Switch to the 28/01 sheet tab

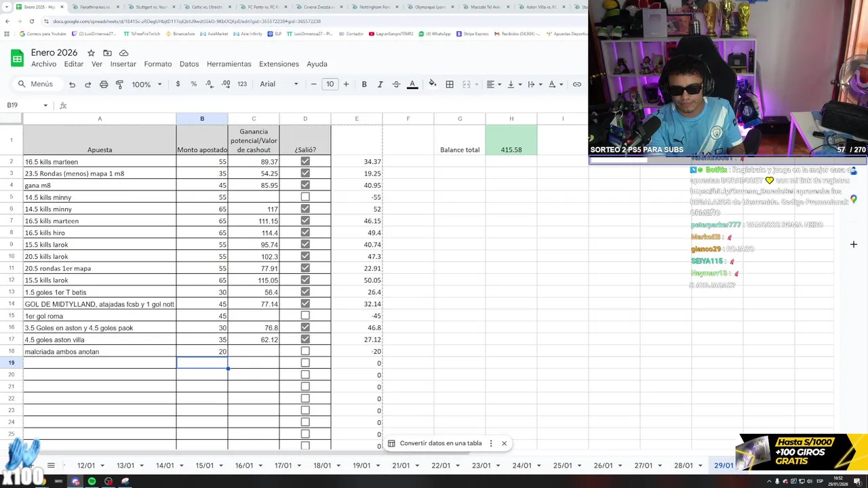(x=684, y=466)
